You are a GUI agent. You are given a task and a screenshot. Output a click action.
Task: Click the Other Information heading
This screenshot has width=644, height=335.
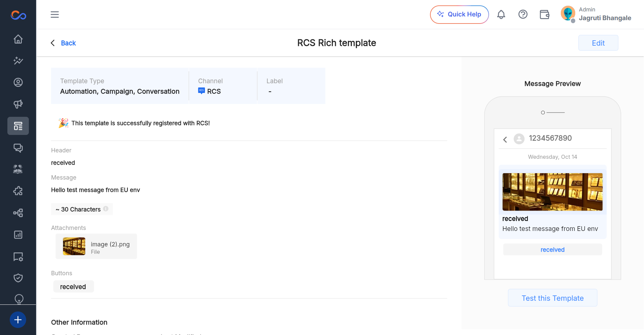coord(79,322)
